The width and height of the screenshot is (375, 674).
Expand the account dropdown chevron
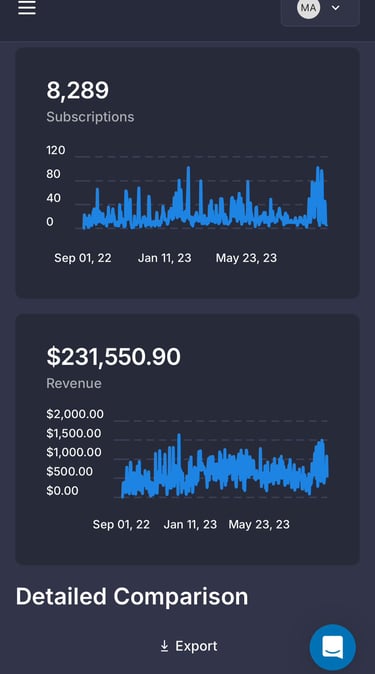coord(336,8)
